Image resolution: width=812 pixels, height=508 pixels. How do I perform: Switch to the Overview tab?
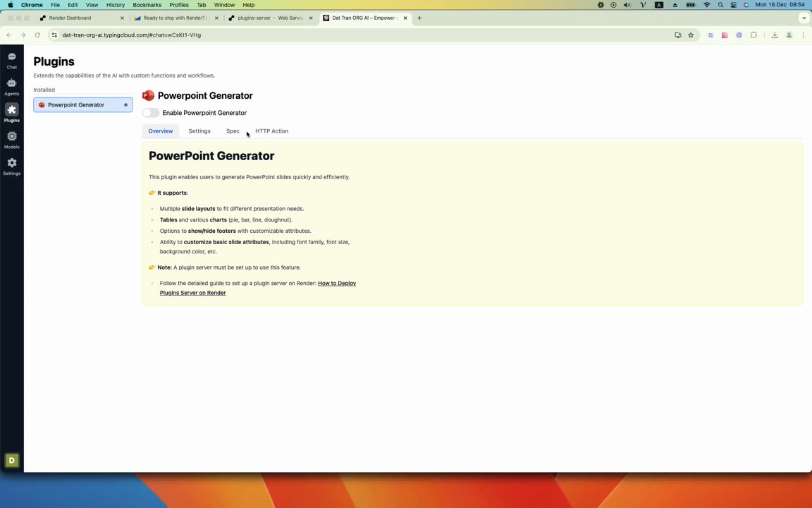point(161,131)
